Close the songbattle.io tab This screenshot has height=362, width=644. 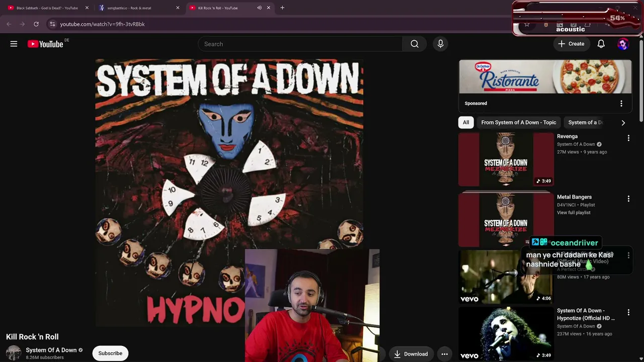(x=178, y=8)
